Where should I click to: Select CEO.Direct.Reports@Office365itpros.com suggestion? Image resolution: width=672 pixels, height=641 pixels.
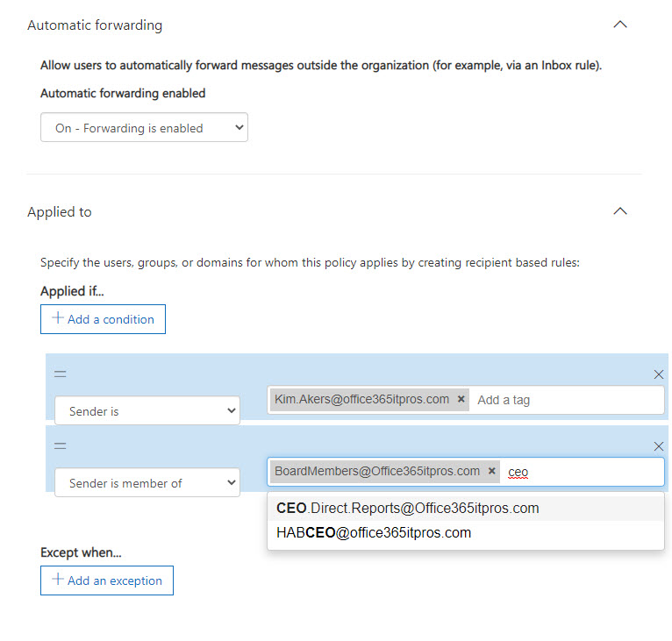click(408, 509)
